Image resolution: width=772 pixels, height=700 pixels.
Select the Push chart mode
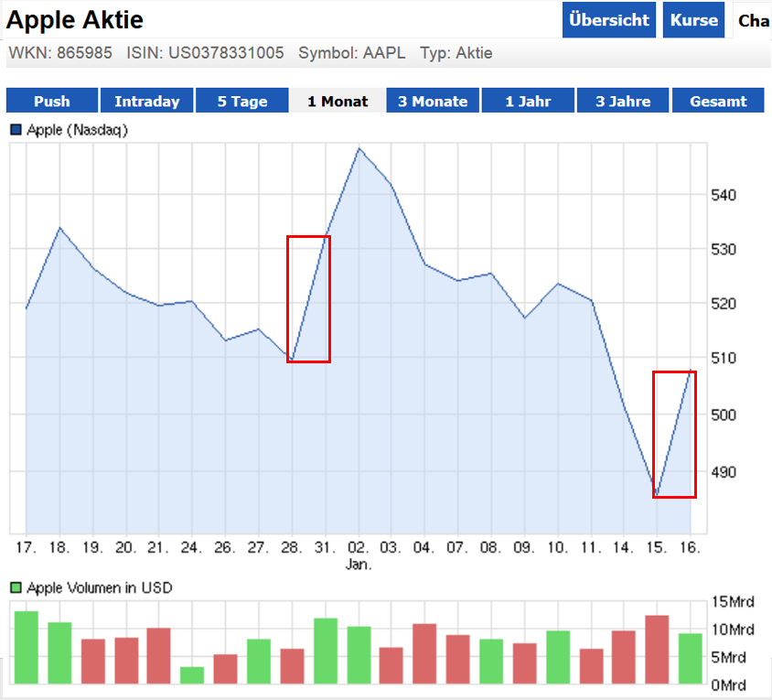click(51, 100)
